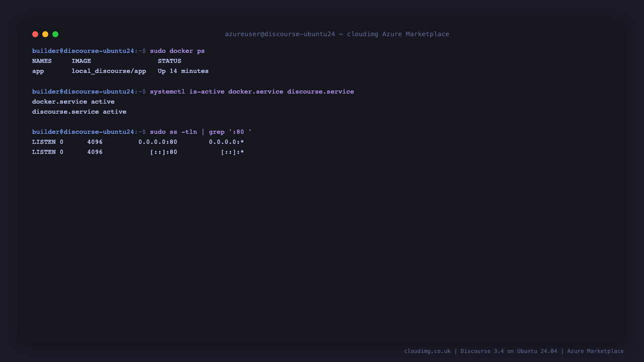Click the 'docker.service active' output line
The width and height of the screenshot is (644, 362).
[73, 102]
